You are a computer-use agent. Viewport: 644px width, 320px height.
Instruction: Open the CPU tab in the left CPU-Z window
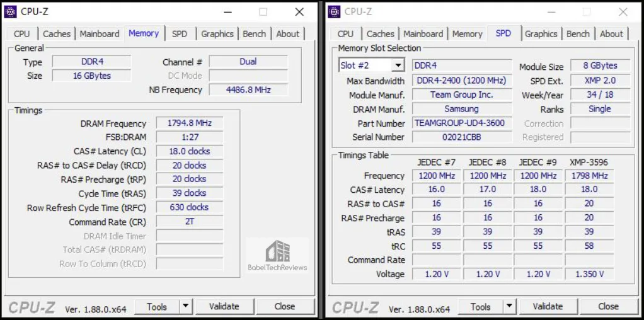pyautogui.click(x=22, y=33)
